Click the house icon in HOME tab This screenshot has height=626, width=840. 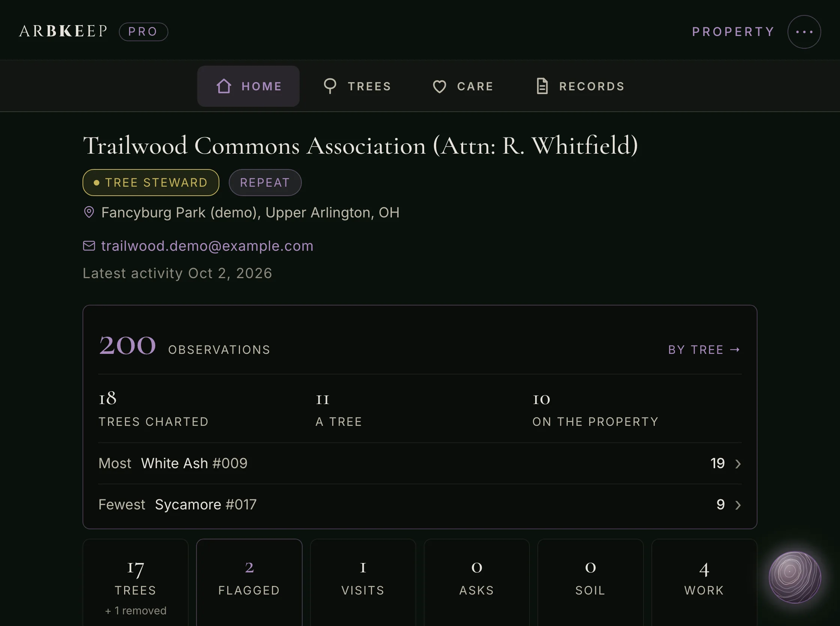[223, 86]
